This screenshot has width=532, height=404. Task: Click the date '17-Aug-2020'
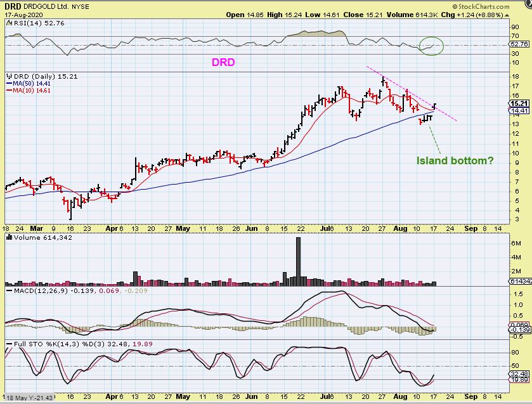tap(23, 15)
